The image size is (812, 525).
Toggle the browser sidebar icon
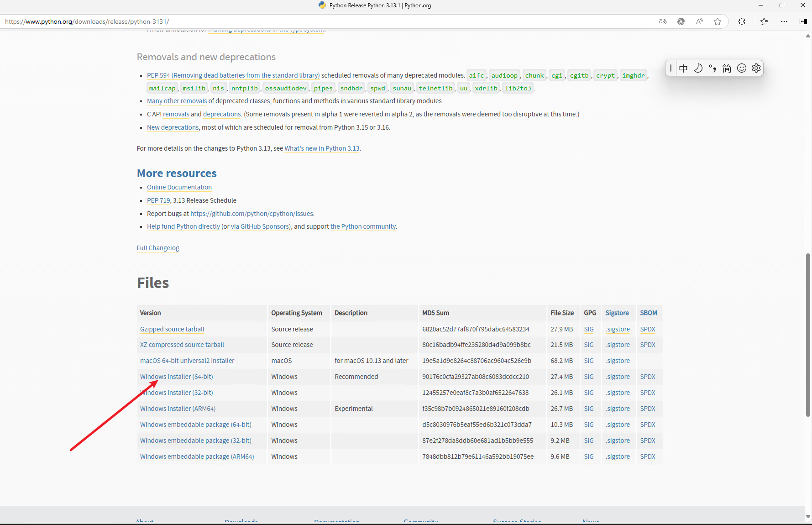click(x=803, y=21)
